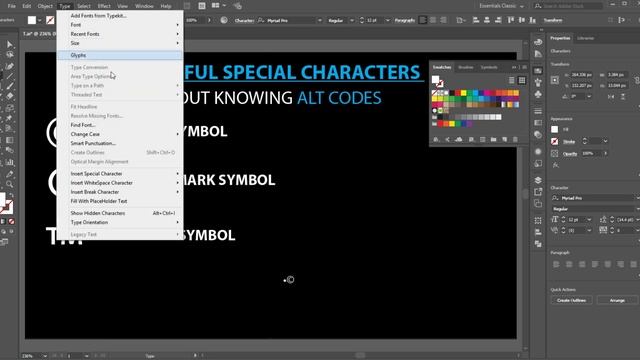Screen dimensions: 640x360
Task: Switch to the Libraries tab
Action: (585, 38)
